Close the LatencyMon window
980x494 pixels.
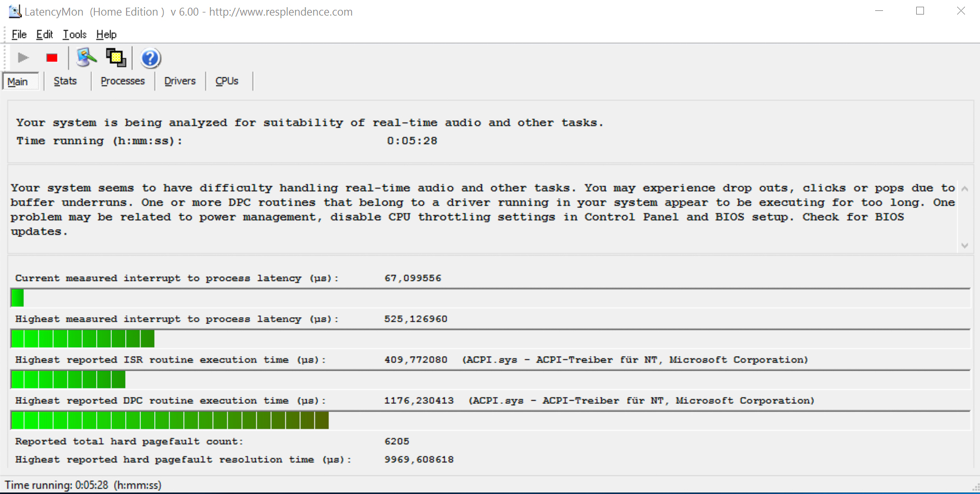pos(961,11)
